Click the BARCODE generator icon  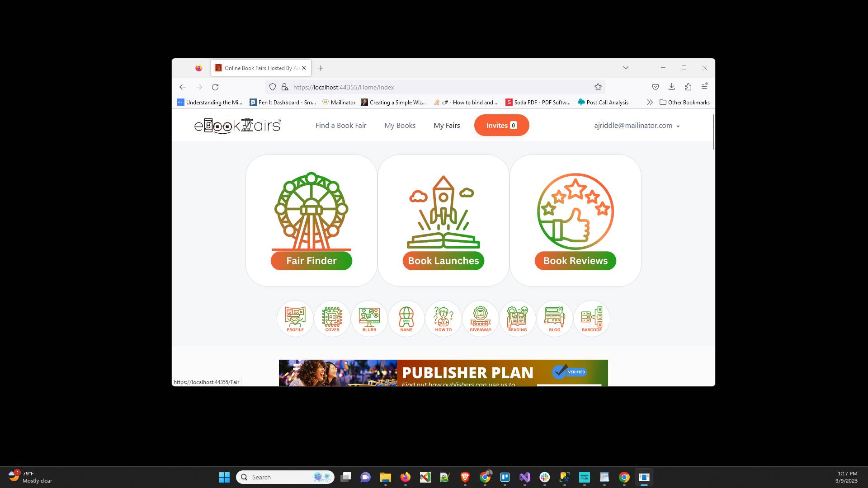coord(591,318)
